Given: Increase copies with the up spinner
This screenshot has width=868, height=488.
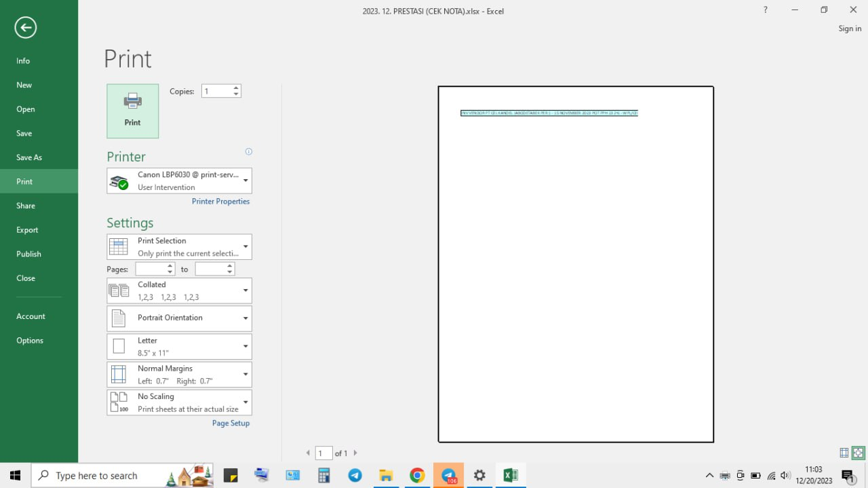Looking at the screenshot, I should pyautogui.click(x=236, y=88).
